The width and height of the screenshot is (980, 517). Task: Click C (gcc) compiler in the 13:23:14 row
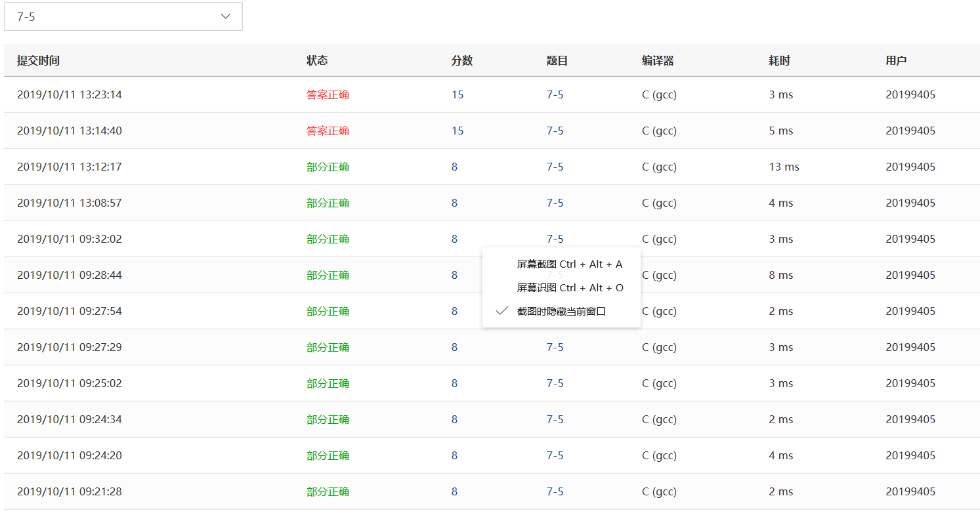659,94
